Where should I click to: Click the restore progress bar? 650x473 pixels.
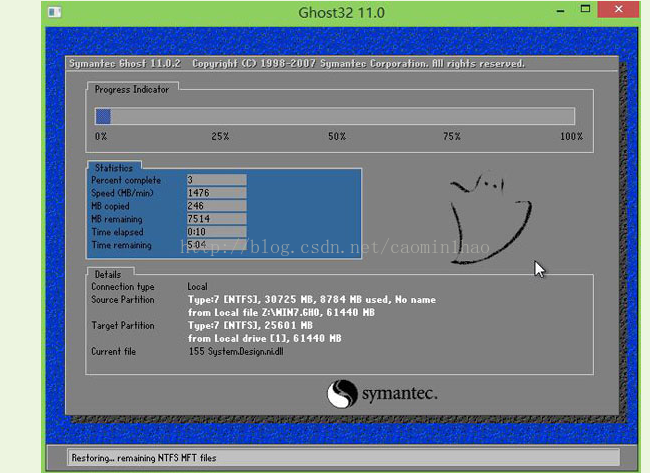[x=335, y=116]
